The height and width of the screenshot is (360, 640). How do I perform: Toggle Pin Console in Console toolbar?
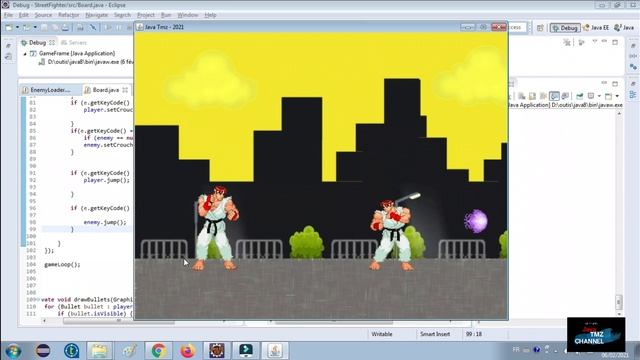tap(580, 96)
